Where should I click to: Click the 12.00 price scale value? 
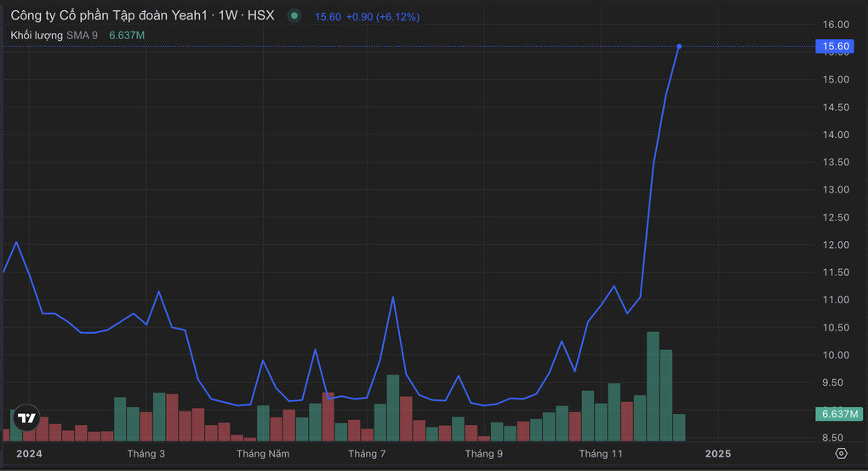836,245
